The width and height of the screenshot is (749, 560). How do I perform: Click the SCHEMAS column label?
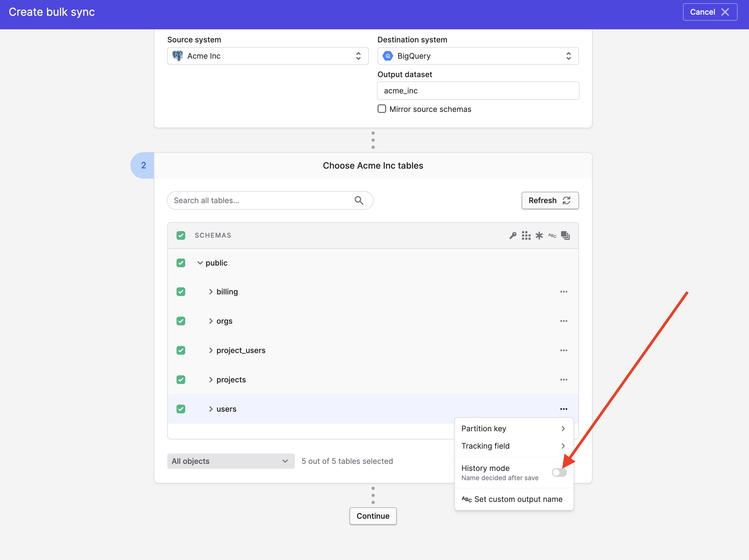click(213, 235)
